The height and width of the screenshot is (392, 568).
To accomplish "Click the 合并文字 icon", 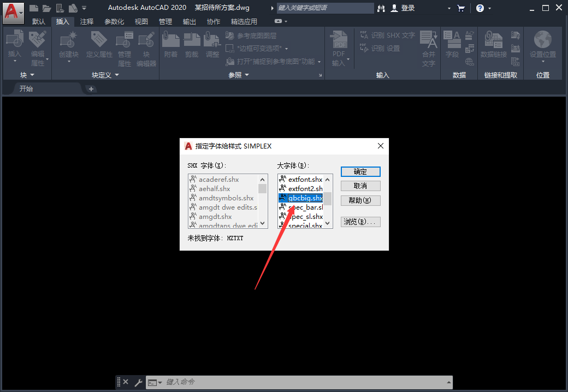I will tap(429, 39).
